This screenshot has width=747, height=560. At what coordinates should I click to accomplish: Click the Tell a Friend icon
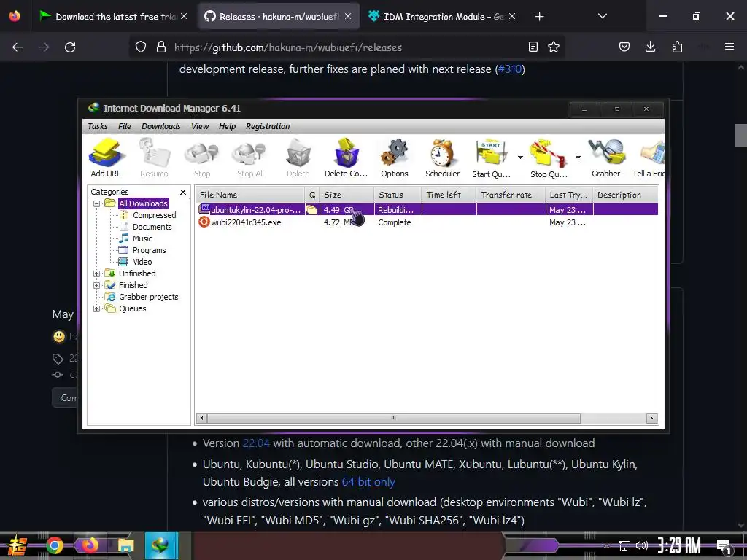click(649, 157)
